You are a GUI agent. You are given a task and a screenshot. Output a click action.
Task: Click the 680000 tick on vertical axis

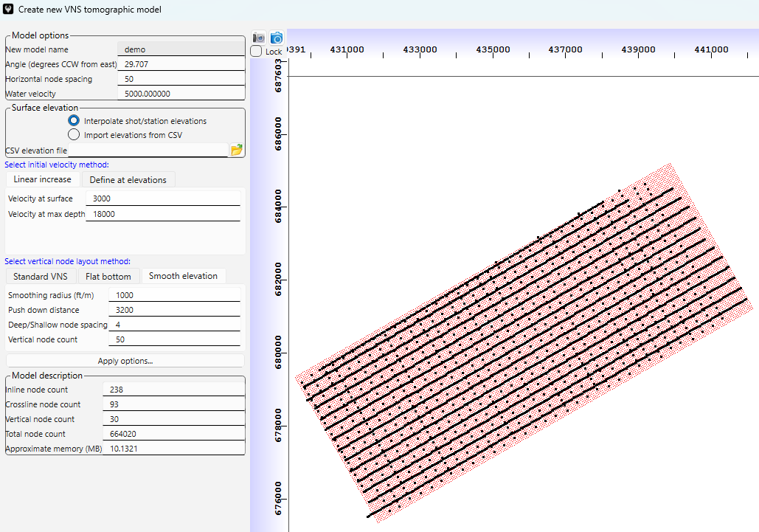[x=278, y=352]
